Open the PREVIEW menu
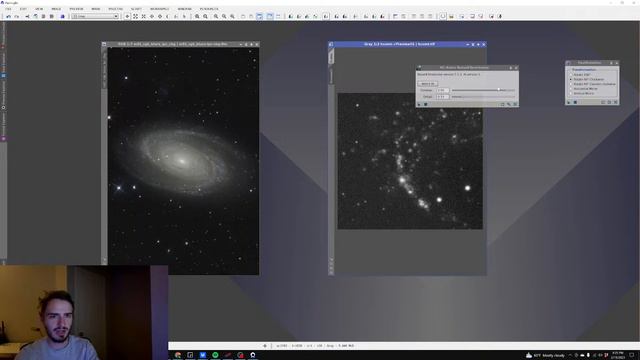640x360 pixels. (76, 9)
